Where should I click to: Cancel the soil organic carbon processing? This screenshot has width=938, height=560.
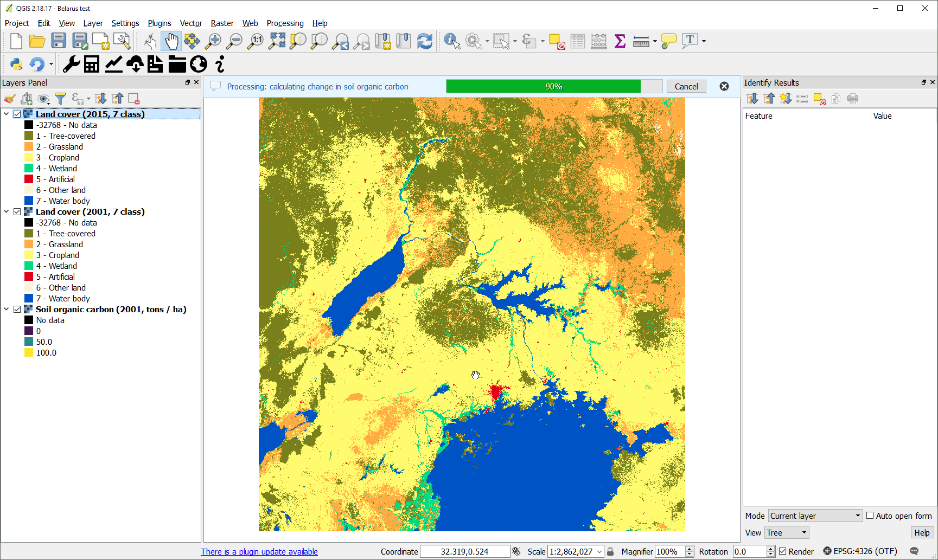[686, 87]
